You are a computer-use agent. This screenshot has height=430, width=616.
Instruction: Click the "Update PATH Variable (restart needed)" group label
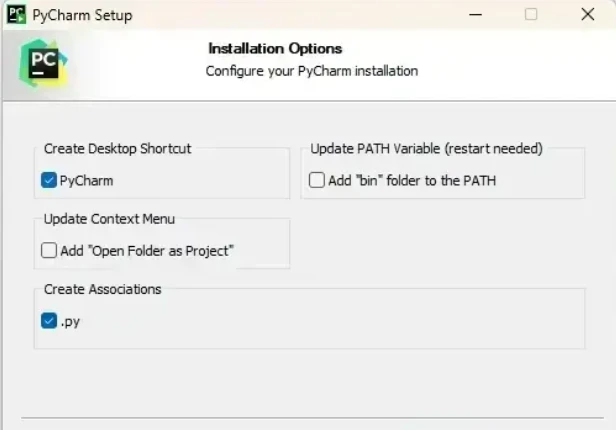tap(426, 149)
